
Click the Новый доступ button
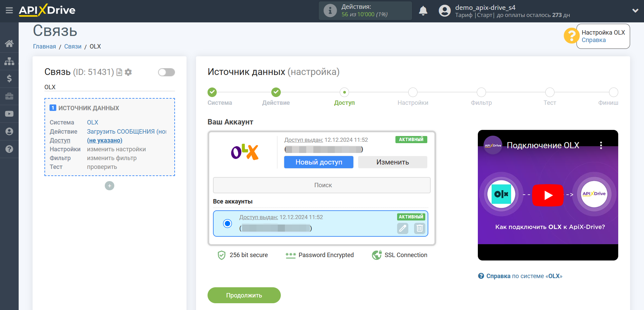click(319, 162)
